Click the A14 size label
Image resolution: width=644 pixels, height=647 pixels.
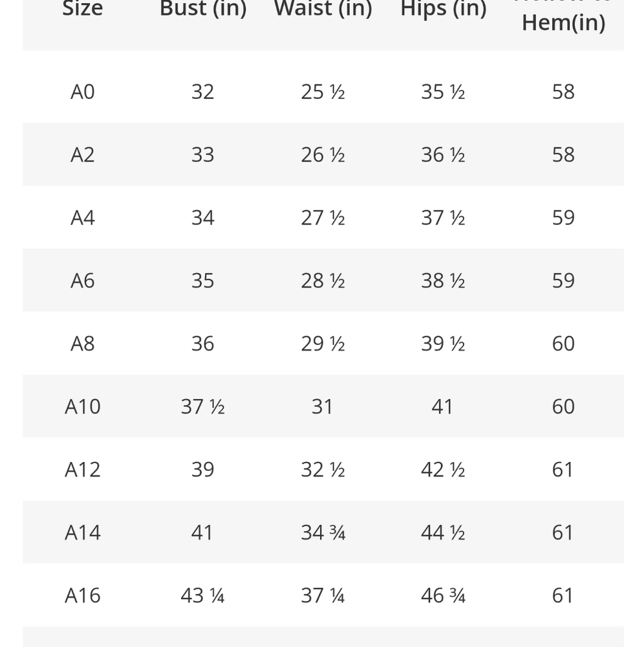pos(82,532)
